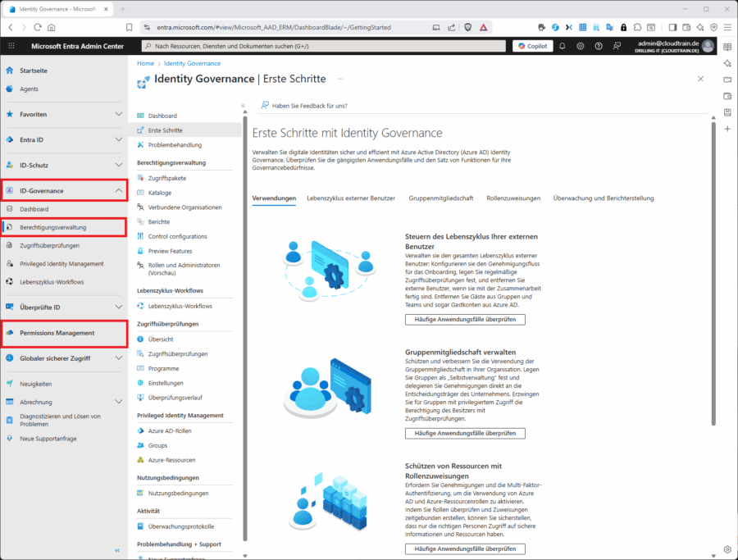Switch to Lebenszyklus externer Benutzer tab
Image resolution: width=738 pixels, height=560 pixels.
351,198
